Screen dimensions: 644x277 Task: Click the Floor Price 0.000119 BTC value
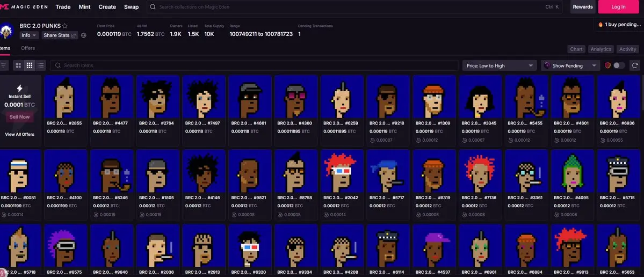click(114, 34)
